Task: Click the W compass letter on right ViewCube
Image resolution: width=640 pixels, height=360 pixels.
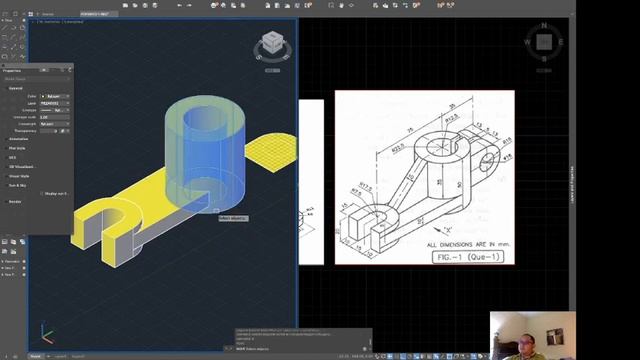Action: coord(527,42)
